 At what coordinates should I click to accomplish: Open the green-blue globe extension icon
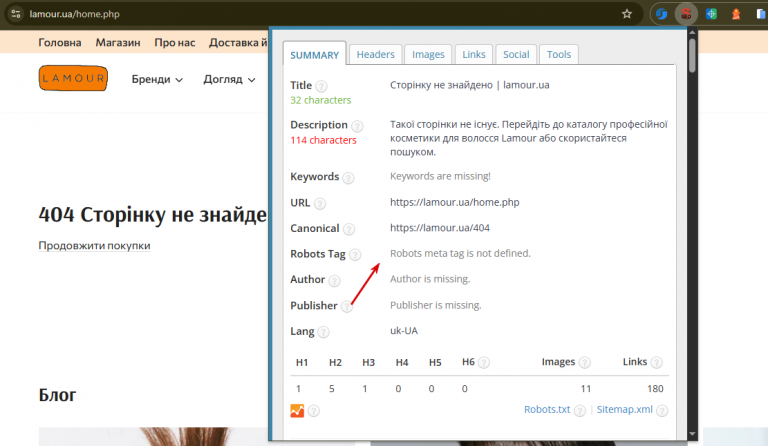point(711,14)
